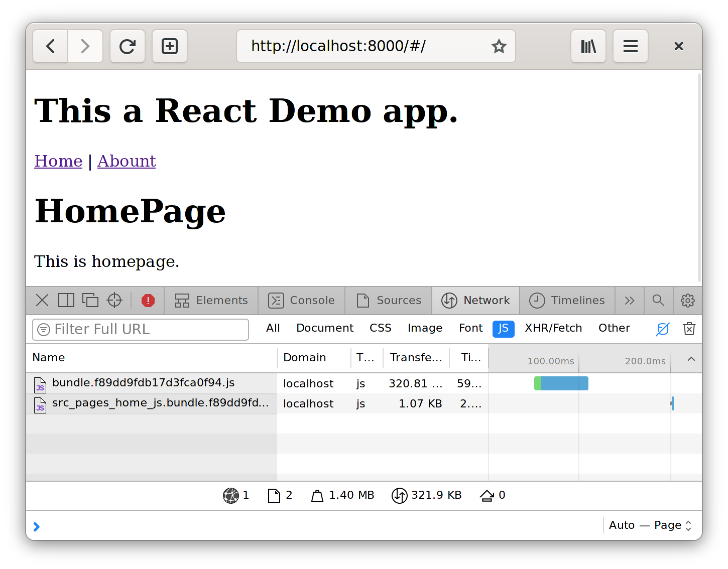Show more tabs with double chevron
This screenshot has width=728, height=569.
pos(630,301)
